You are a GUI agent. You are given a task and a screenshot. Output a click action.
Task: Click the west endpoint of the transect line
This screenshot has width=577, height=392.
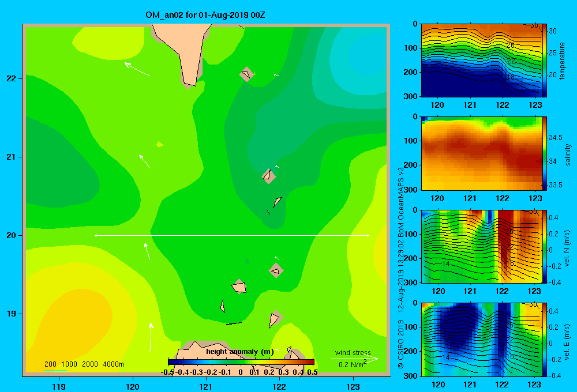click(x=96, y=235)
